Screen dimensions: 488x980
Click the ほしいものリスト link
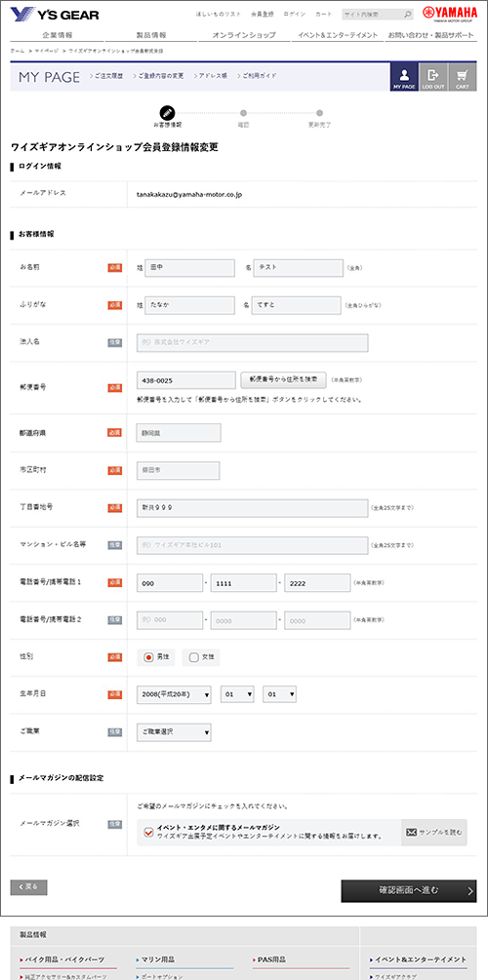[219, 14]
